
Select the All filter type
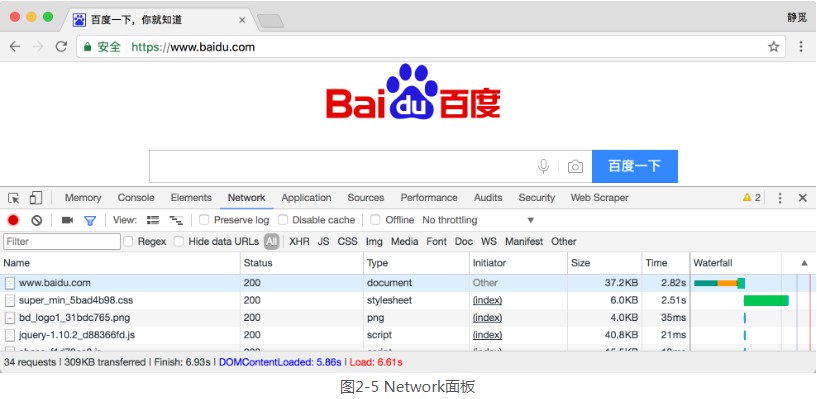[x=271, y=242]
